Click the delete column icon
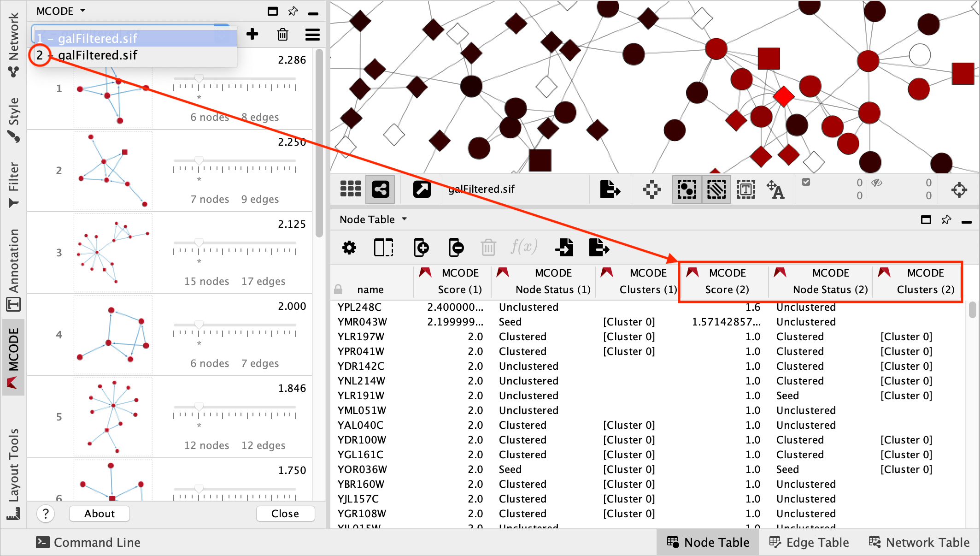The image size is (980, 556). (456, 248)
